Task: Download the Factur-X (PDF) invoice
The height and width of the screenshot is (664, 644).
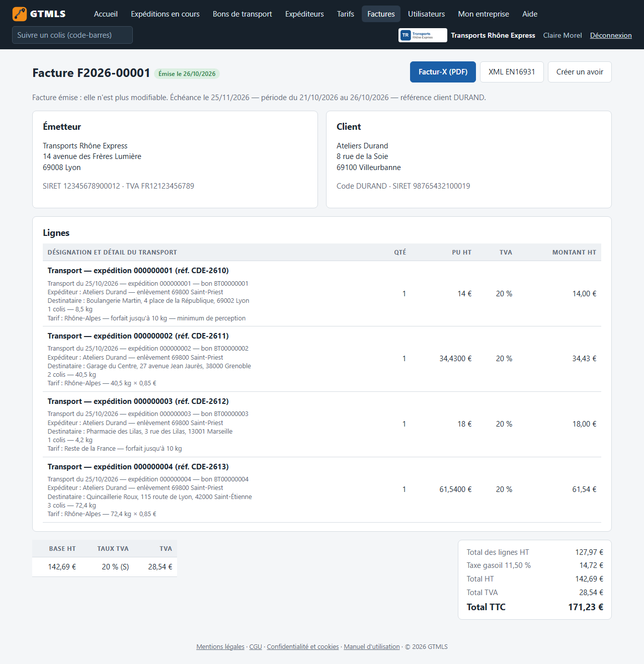Action: click(x=443, y=72)
